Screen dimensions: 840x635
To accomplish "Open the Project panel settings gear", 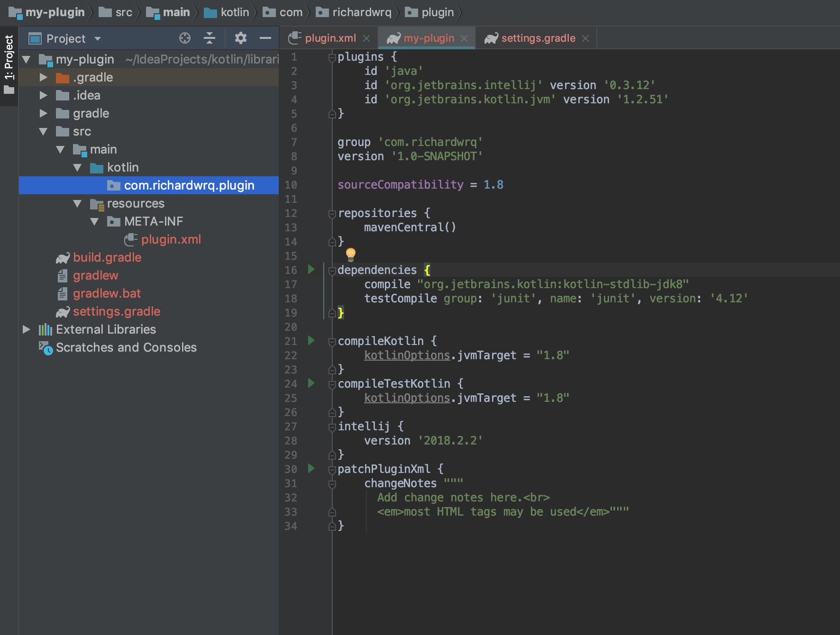I will point(240,38).
